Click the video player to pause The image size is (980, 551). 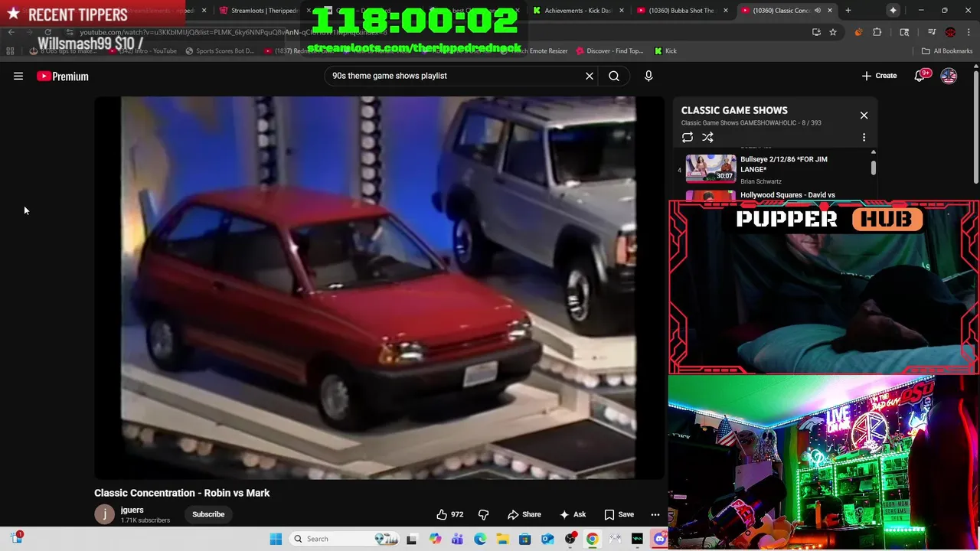coord(379,288)
